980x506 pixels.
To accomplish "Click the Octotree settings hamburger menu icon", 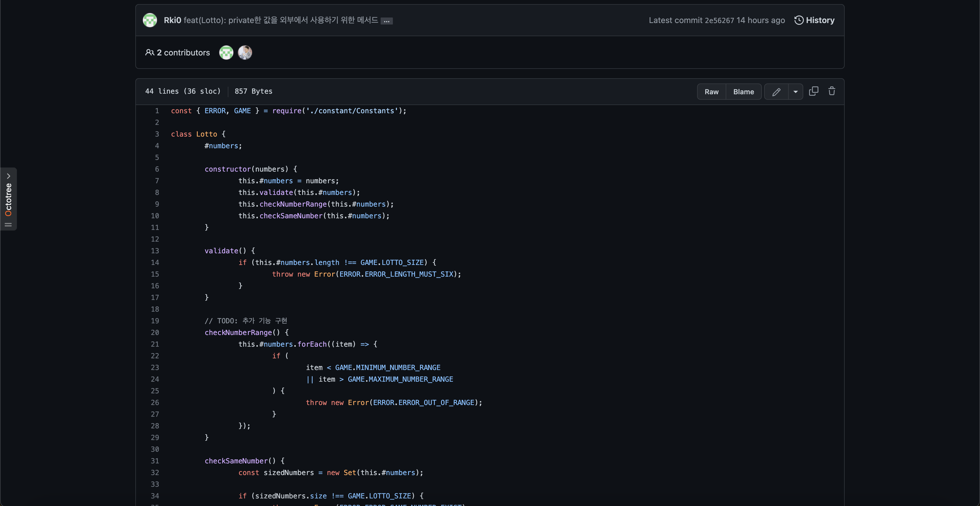I will click(8, 225).
